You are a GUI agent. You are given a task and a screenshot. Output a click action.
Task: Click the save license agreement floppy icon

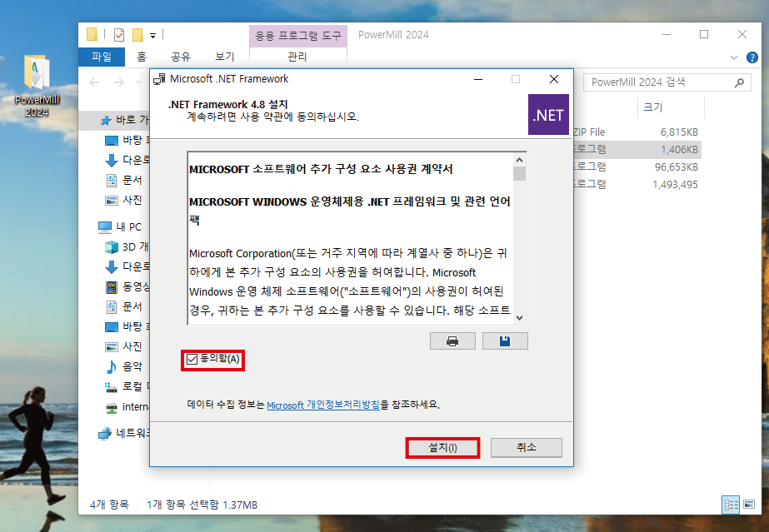click(x=505, y=341)
